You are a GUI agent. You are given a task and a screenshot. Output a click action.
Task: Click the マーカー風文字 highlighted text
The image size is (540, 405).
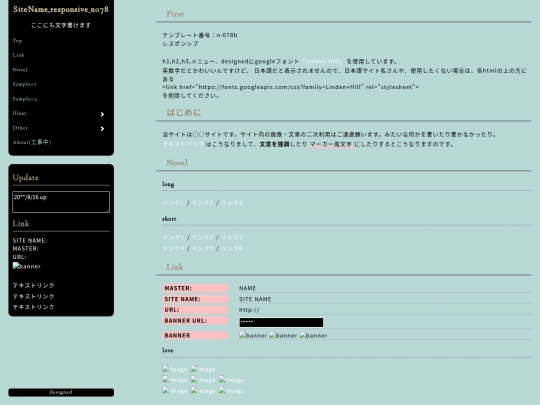coord(331,144)
